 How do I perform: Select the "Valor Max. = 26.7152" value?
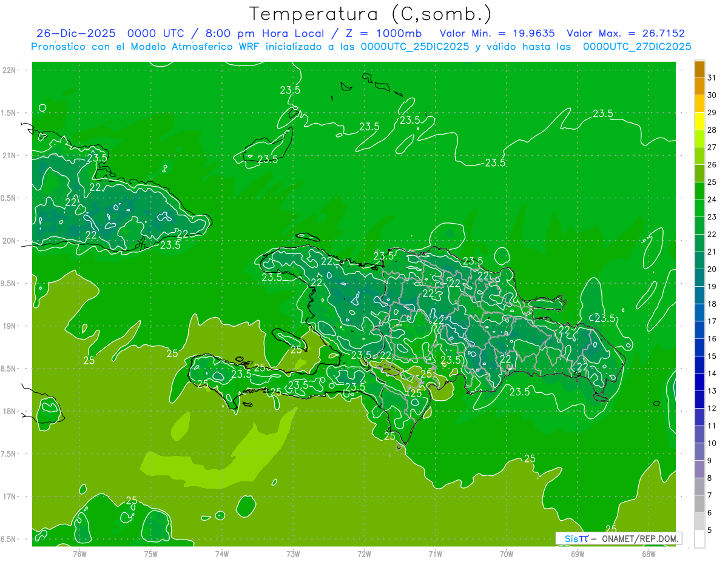(x=625, y=33)
